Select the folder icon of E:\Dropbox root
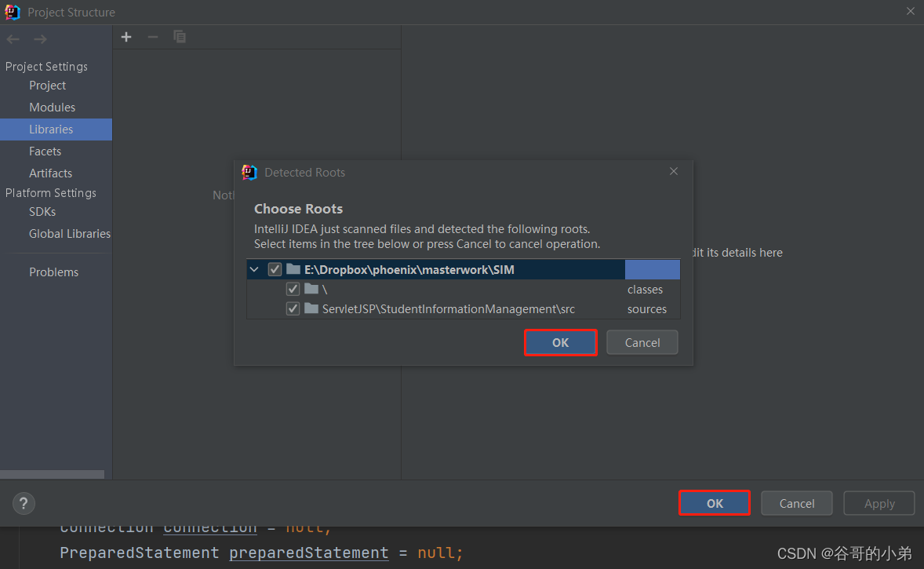Viewport: 924px width, 569px height. (x=293, y=269)
